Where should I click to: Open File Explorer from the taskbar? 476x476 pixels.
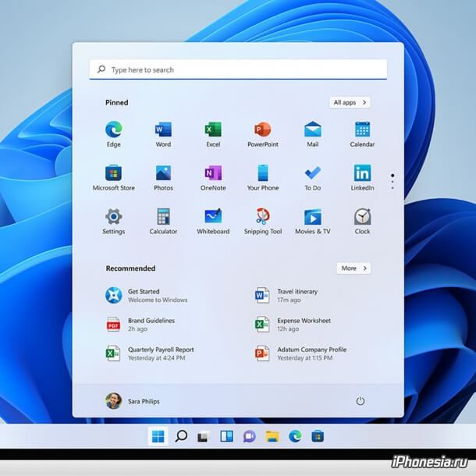[272, 436]
